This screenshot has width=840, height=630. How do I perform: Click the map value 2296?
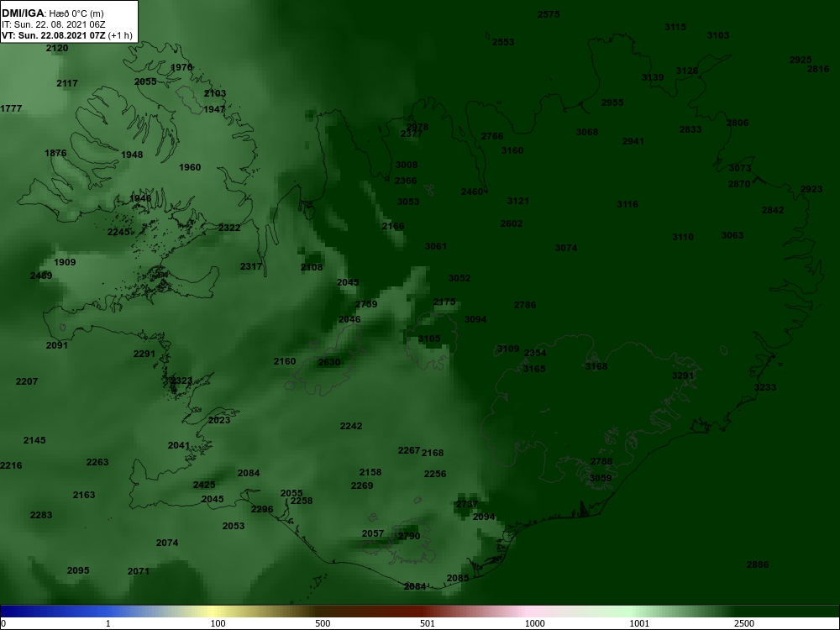pos(262,510)
